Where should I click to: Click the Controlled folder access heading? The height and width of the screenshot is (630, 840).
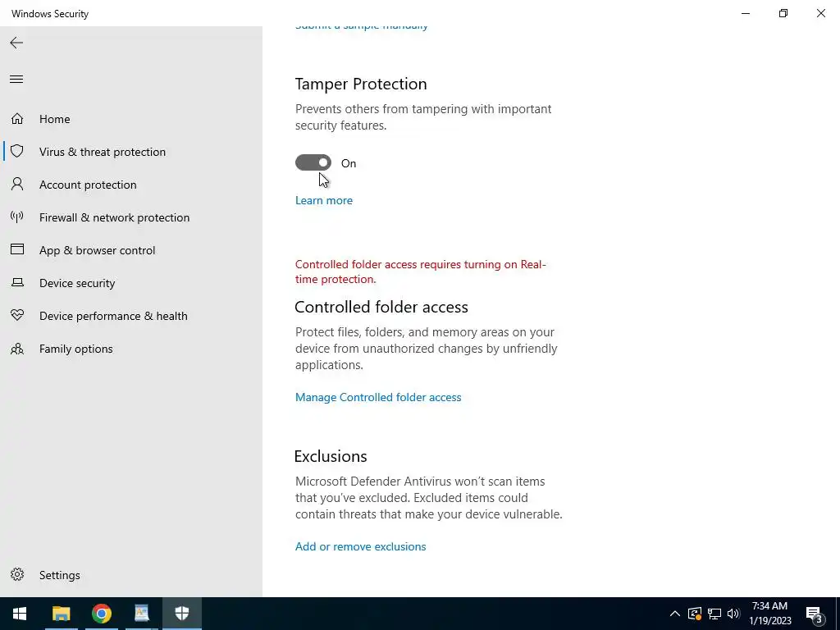(x=381, y=307)
